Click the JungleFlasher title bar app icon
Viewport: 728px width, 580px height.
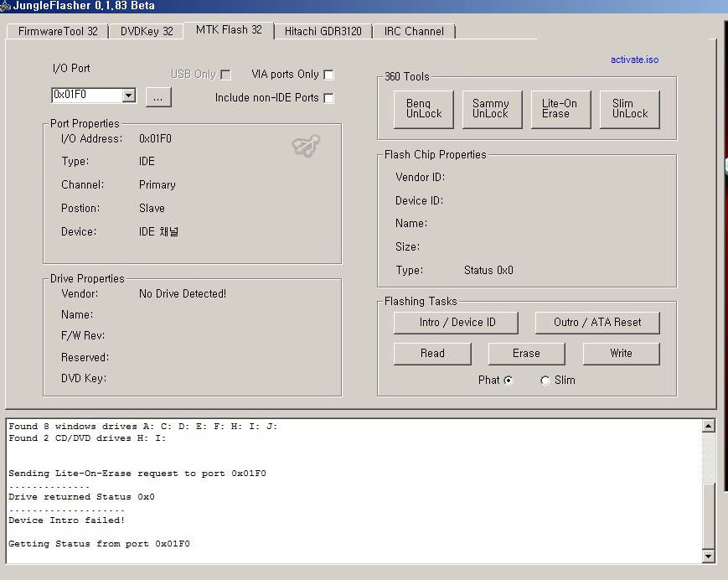click(5, 6)
